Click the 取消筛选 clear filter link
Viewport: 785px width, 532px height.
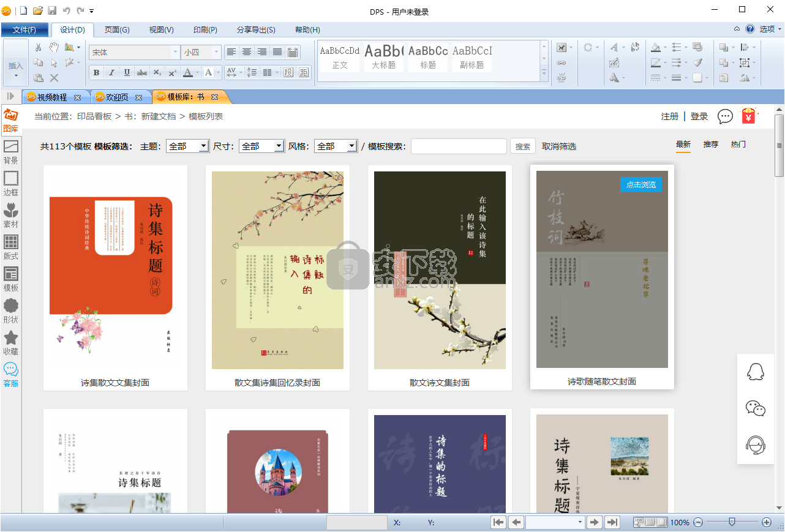pyautogui.click(x=559, y=146)
